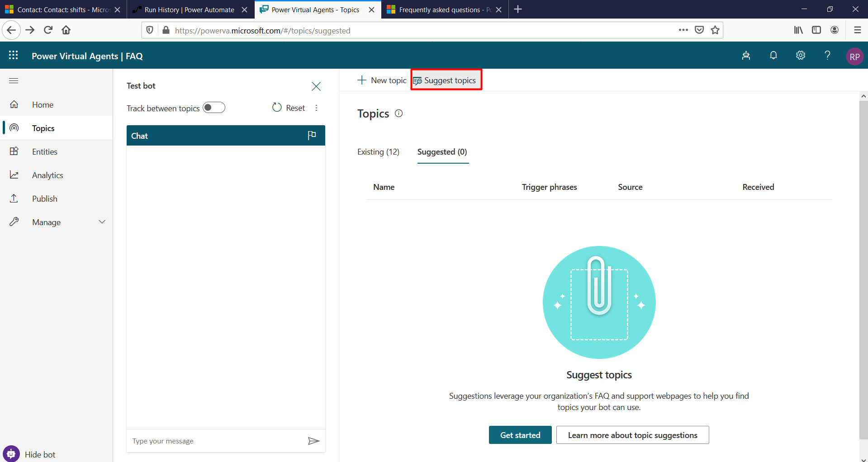Click the Source column header
The height and width of the screenshot is (462, 868).
tap(630, 187)
